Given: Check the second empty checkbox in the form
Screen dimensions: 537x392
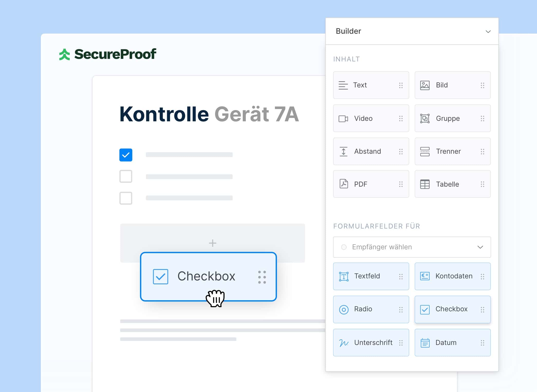Looking at the screenshot, I should 126,177.
